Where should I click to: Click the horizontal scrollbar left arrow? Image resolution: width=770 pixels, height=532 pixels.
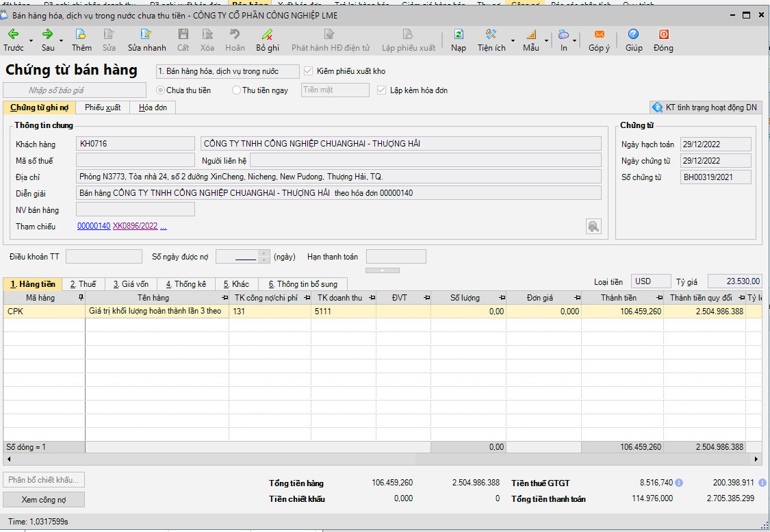[9, 459]
